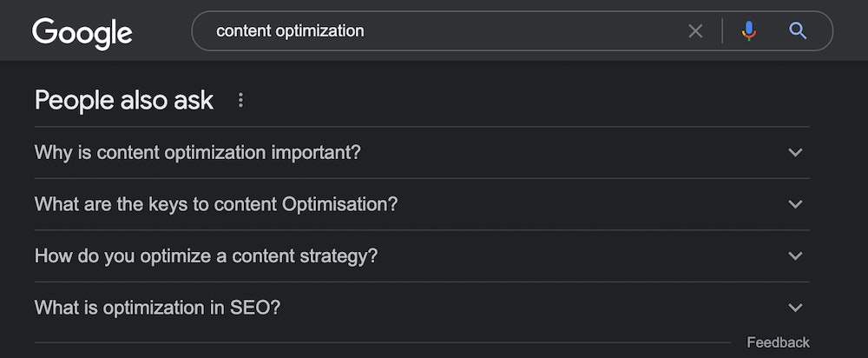Click the magnifying glass search icon

(798, 31)
